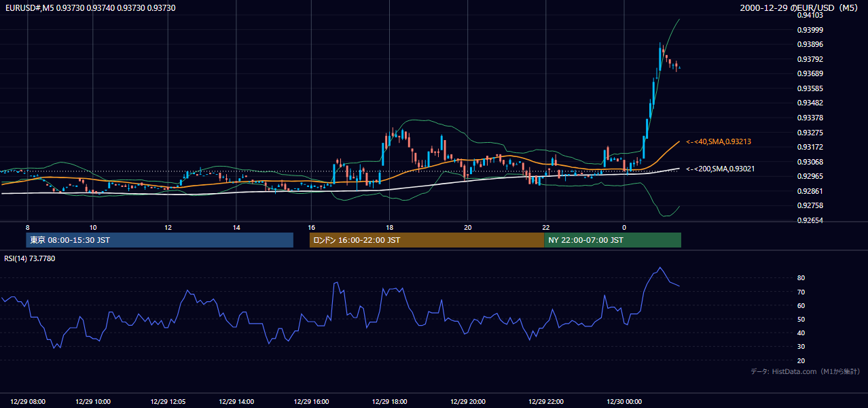The image size is (868, 408).
Task: Click price axis value 0.93275
Action: point(810,133)
